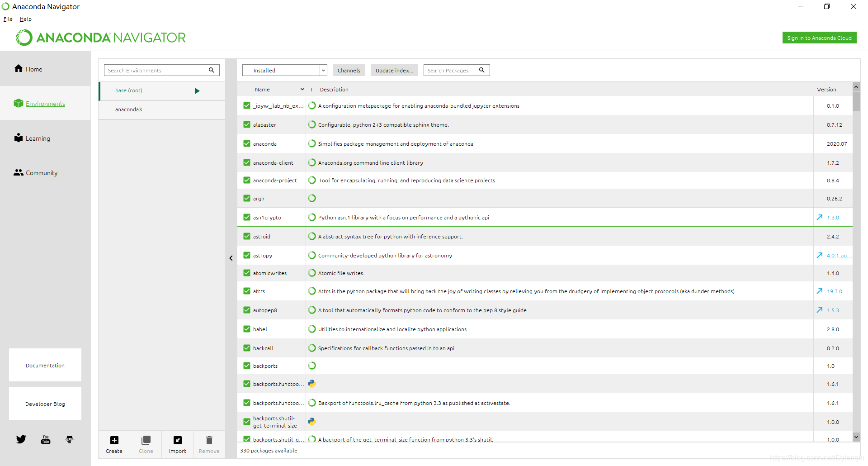Sort packages by Name column arrow
The height and width of the screenshot is (466, 868).
click(302, 90)
